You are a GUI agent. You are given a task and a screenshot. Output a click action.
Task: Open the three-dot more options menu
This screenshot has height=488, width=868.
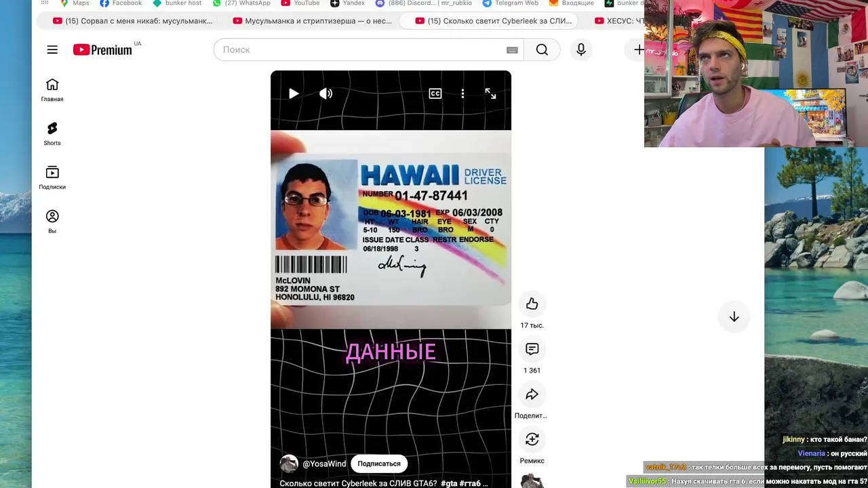coord(462,94)
